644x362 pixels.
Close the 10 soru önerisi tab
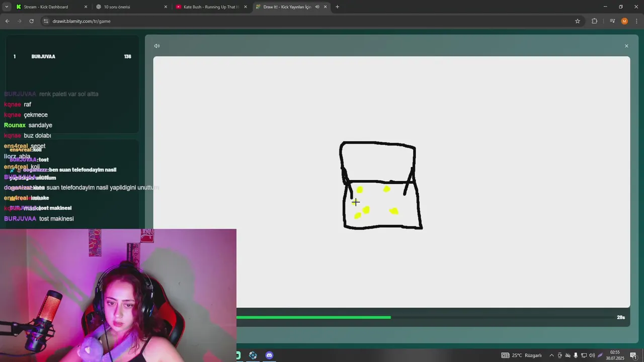tap(166, 7)
